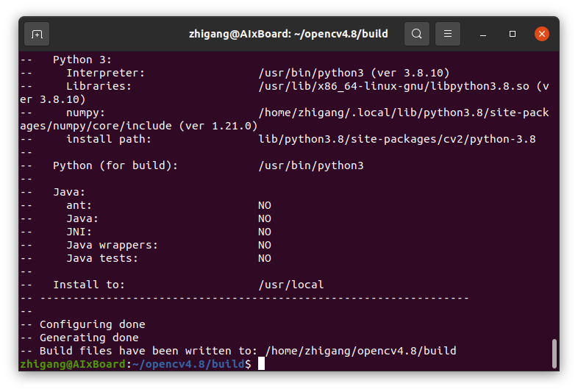This screenshot has width=578, height=392.
Task: Click the "numpy:" label
Action: coord(85,113)
